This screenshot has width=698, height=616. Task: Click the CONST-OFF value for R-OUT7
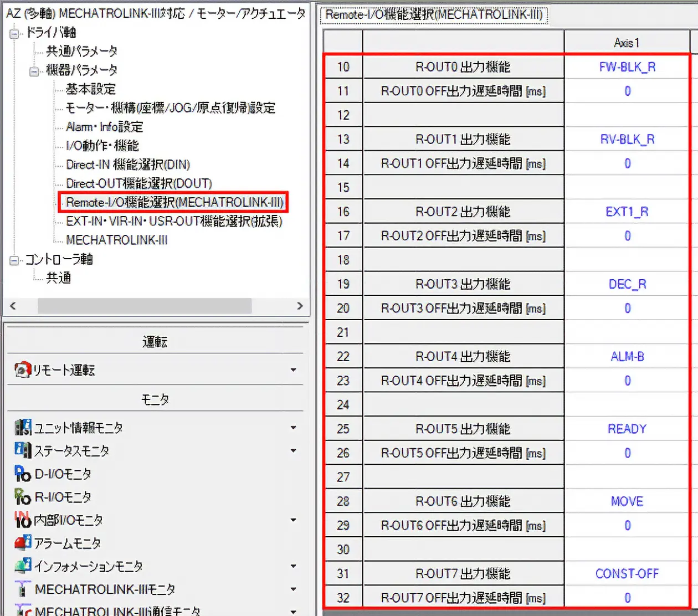coord(627,574)
